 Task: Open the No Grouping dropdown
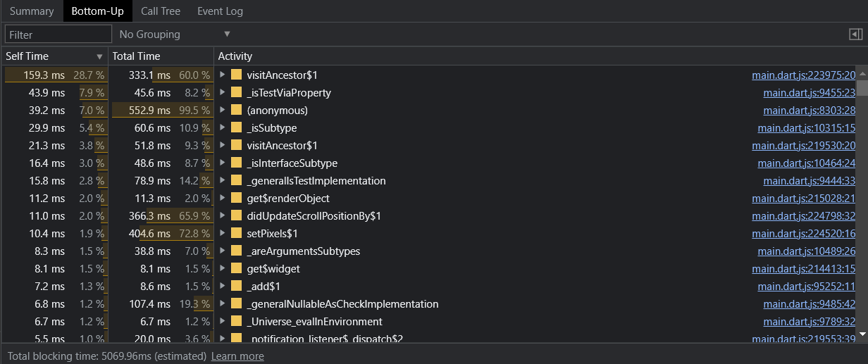(175, 34)
